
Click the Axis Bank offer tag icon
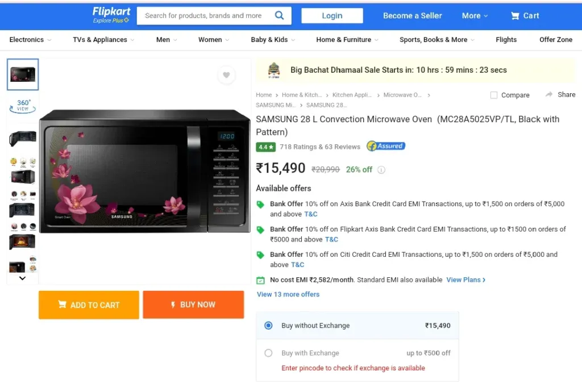260,205
